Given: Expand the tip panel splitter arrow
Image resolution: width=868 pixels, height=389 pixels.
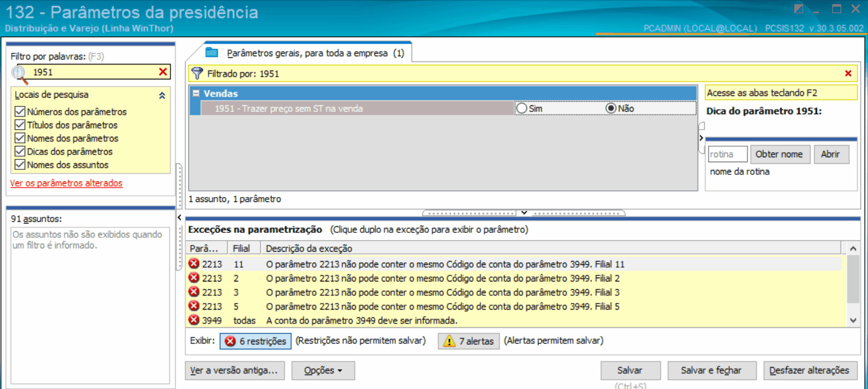Looking at the screenshot, I should (701, 138).
